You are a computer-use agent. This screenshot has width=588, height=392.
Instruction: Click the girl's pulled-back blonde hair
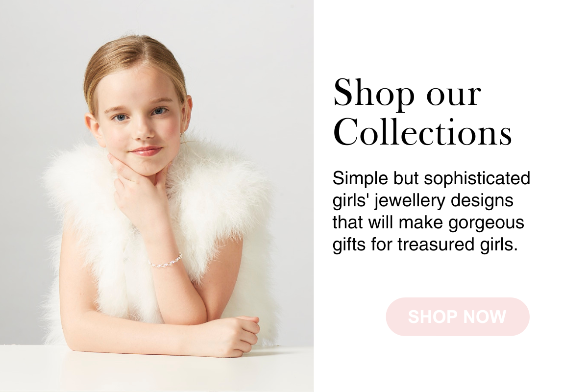pyautogui.click(x=132, y=59)
